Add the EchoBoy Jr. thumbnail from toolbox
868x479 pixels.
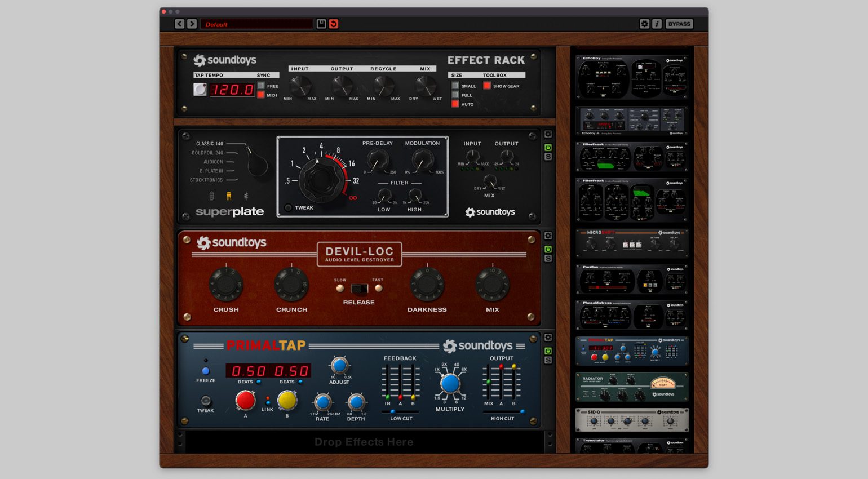(x=632, y=120)
